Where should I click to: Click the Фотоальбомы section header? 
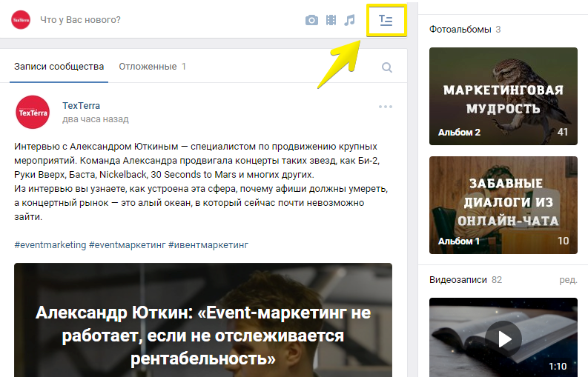(x=460, y=30)
